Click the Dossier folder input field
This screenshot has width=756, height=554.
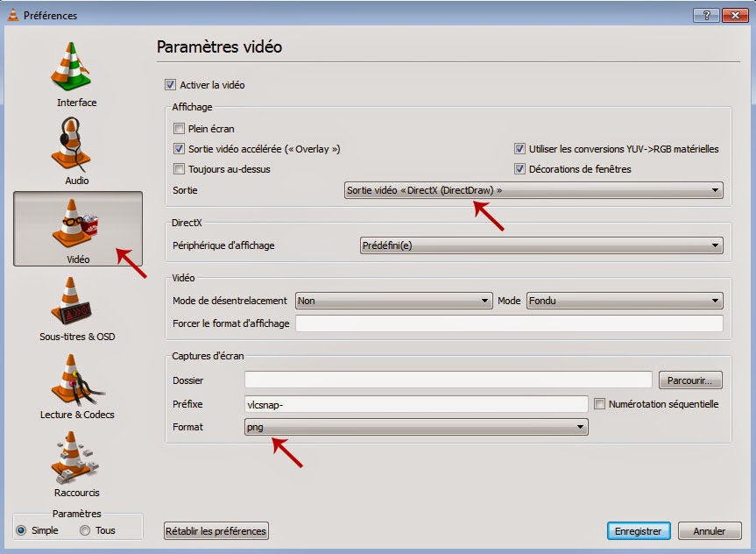pos(448,380)
